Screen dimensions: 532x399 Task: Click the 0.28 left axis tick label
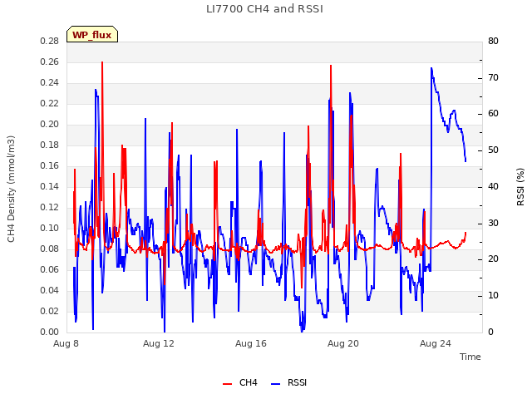click(49, 41)
